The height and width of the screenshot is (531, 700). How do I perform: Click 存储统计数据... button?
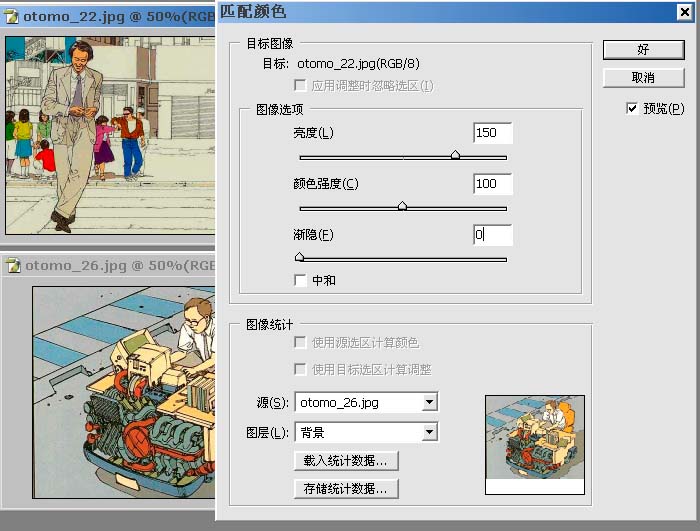pyautogui.click(x=346, y=489)
